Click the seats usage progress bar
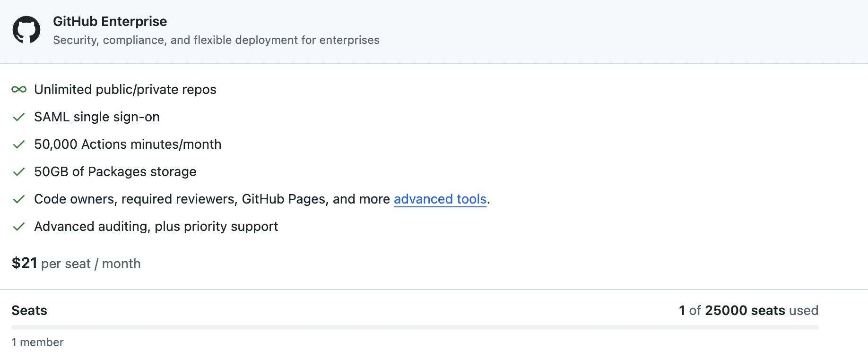 click(x=415, y=327)
